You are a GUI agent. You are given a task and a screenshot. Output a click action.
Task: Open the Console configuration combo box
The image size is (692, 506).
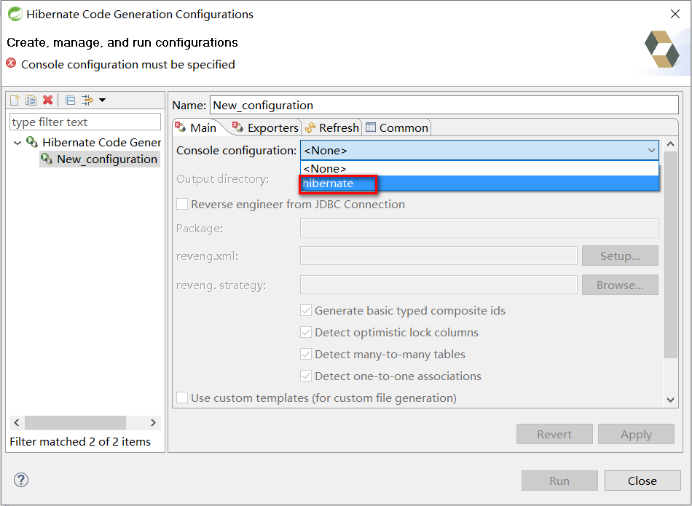click(x=480, y=150)
